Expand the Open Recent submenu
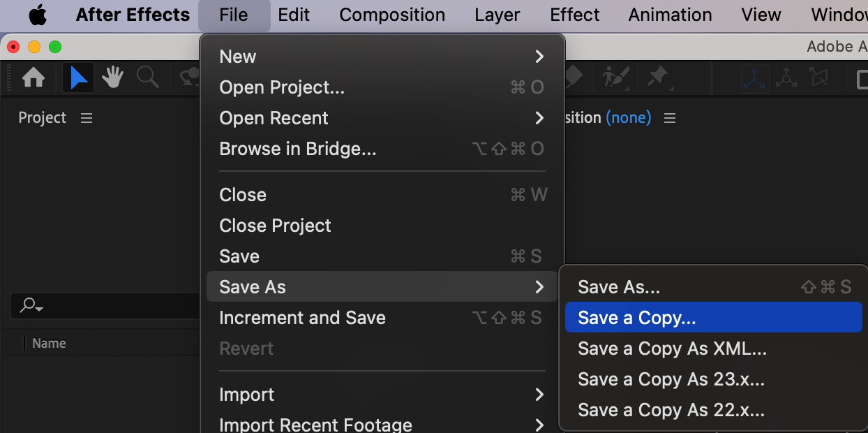 pyautogui.click(x=382, y=118)
